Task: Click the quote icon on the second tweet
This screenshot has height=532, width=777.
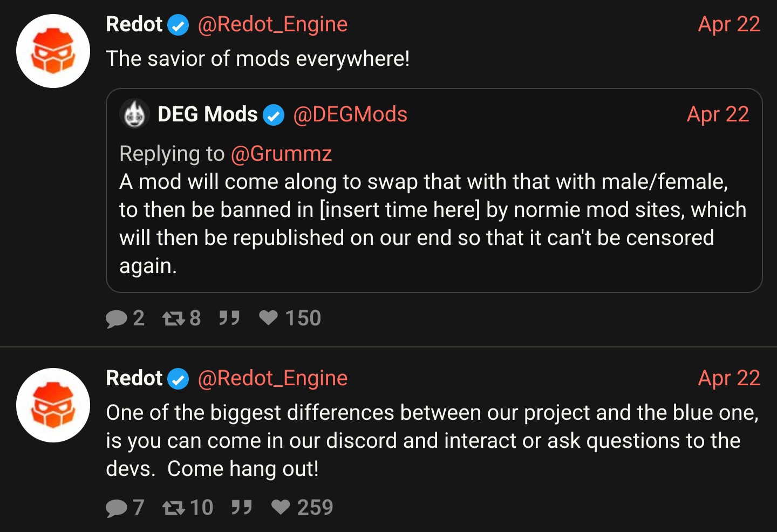Action: [242, 507]
